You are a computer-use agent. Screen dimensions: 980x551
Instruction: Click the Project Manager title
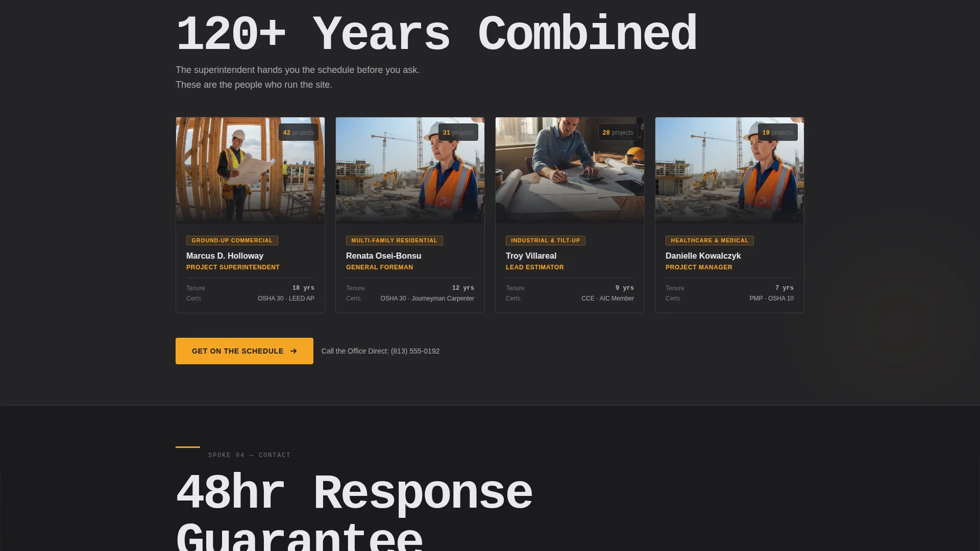[699, 267]
